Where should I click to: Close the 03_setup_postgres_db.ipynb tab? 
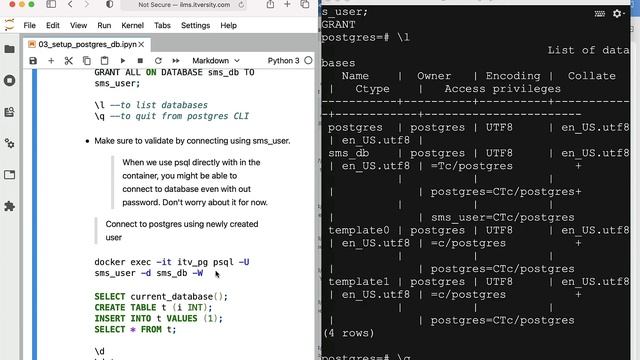[141, 44]
